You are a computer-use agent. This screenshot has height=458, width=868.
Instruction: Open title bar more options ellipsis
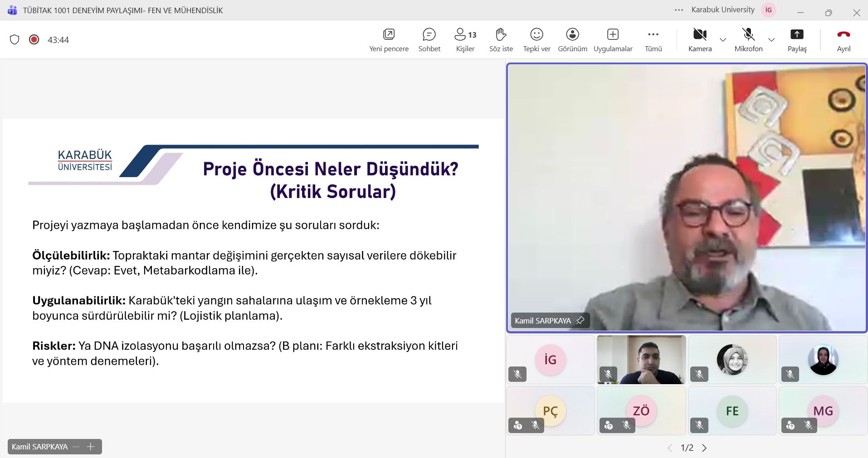coord(678,10)
